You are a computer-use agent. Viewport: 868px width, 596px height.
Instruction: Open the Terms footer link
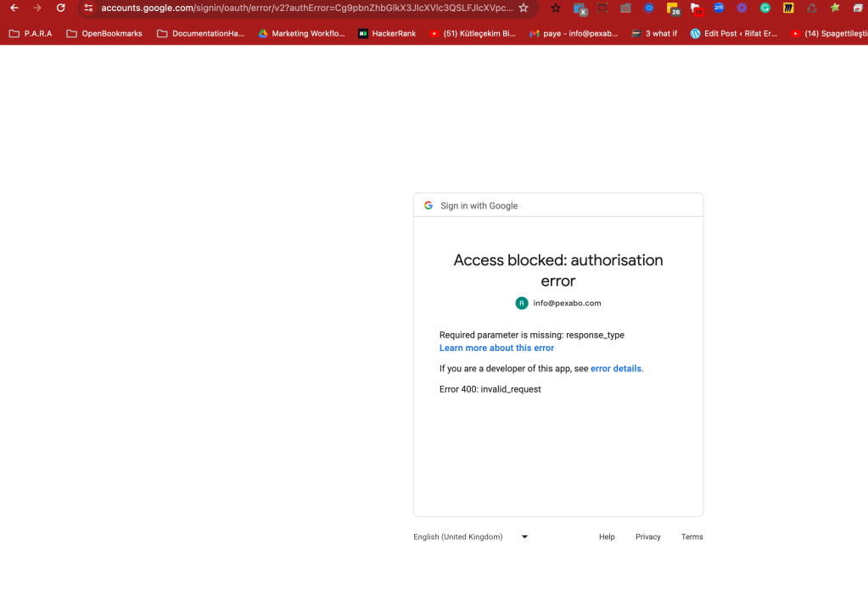(692, 537)
